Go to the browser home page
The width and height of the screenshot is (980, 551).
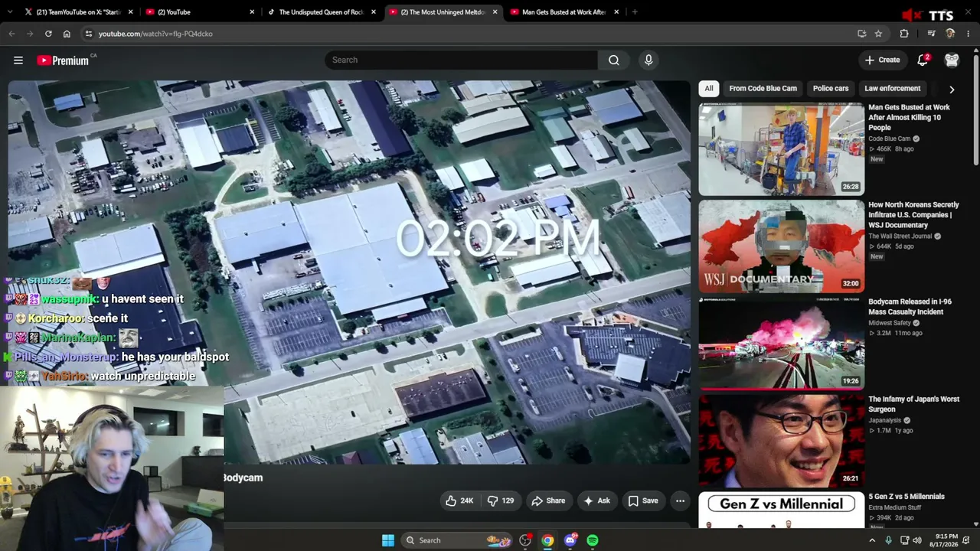[x=67, y=34]
